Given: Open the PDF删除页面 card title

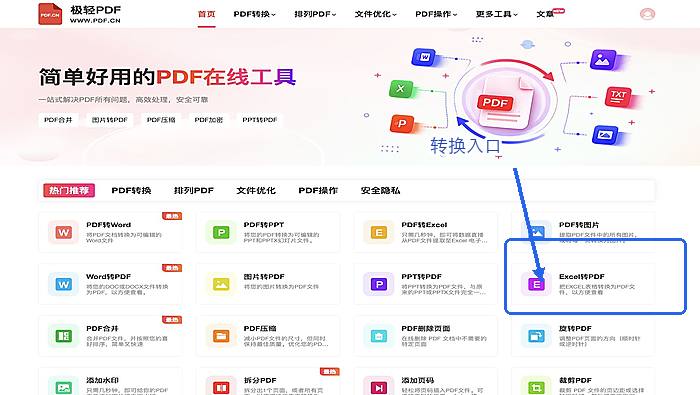Looking at the screenshot, I should click(x=425, y=328).
